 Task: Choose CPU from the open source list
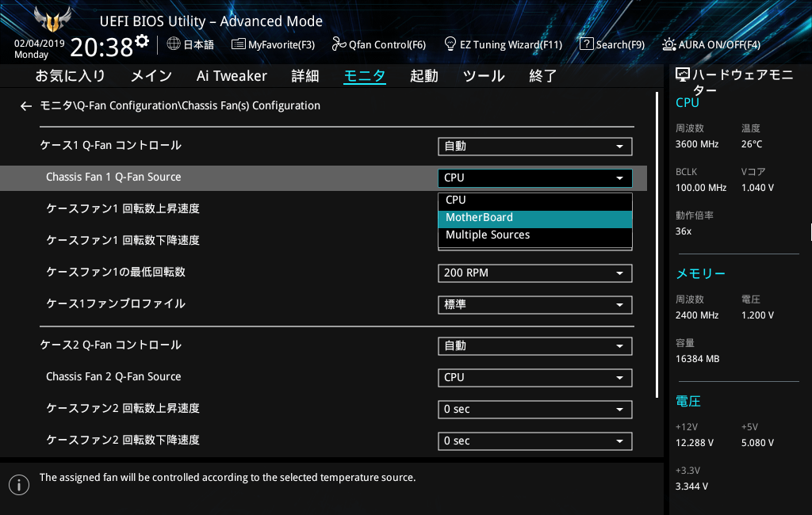pyautogui.click(x=535, y=200)
